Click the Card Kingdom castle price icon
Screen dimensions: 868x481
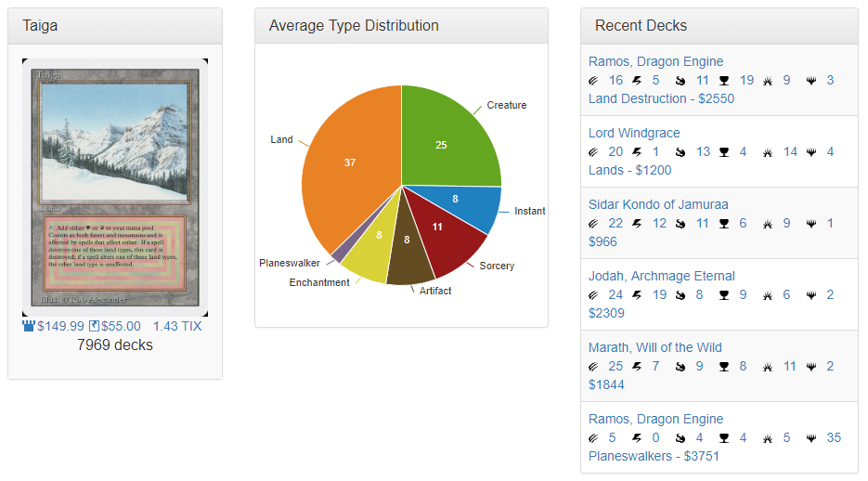coord(29,326)
